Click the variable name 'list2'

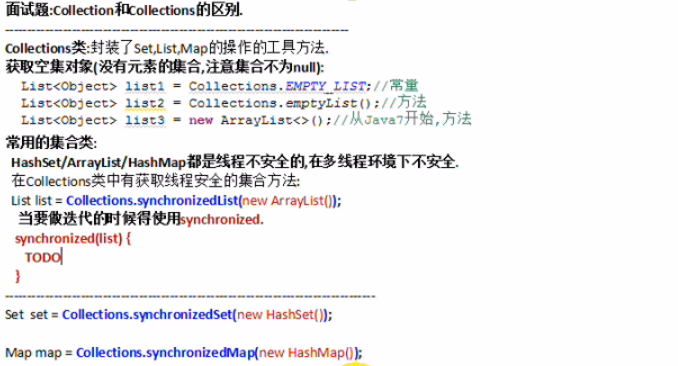(x=145, y=104)
